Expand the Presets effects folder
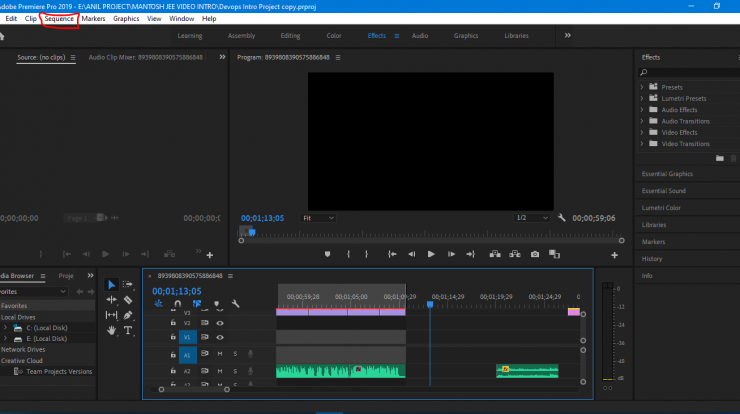The height and width of the screenshot is (414, 740). point(642,87)
